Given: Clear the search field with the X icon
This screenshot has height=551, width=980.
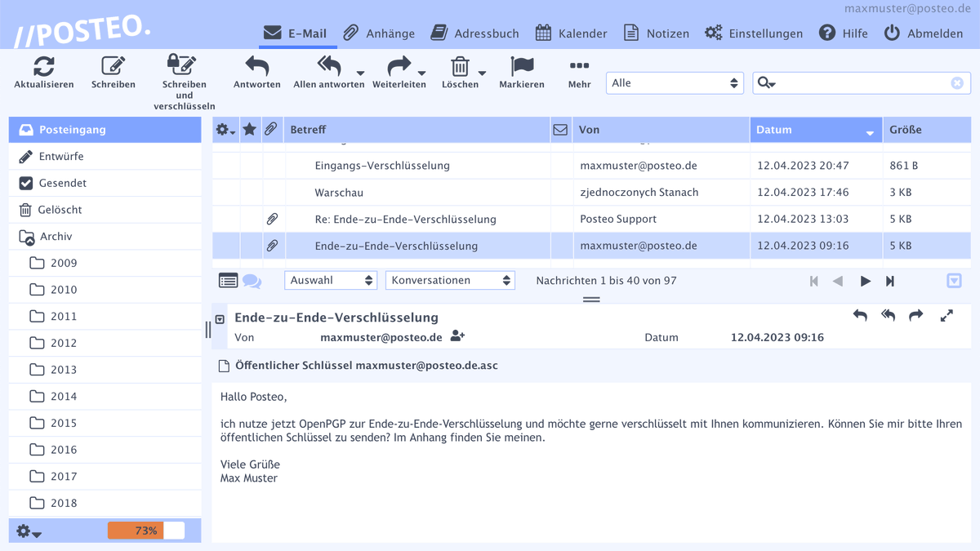Looking at the screenshot, I should tap(957, 83).
